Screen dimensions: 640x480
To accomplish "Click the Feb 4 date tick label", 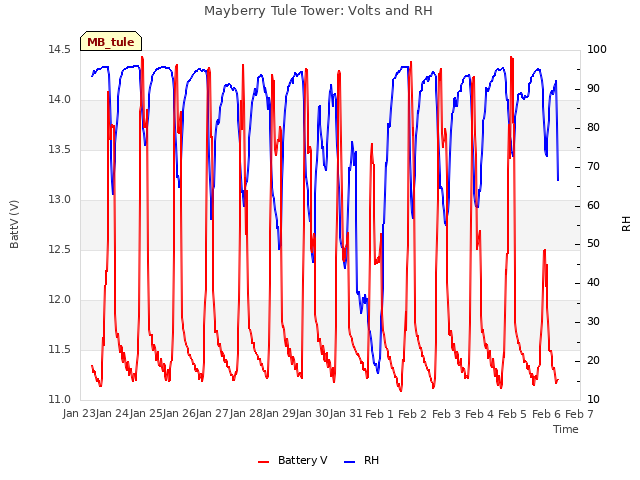I will (x=480, y=414).
